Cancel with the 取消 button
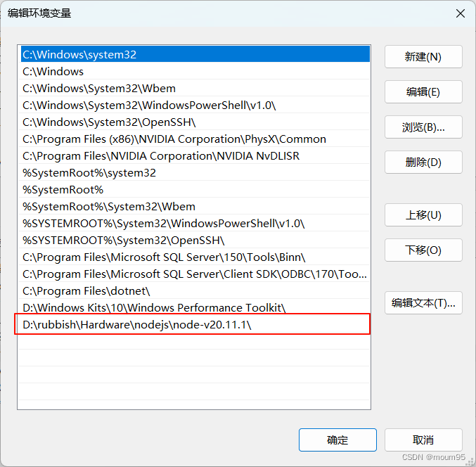The height and width of the screenshot is (467, 476). click(x=423, y=440)
